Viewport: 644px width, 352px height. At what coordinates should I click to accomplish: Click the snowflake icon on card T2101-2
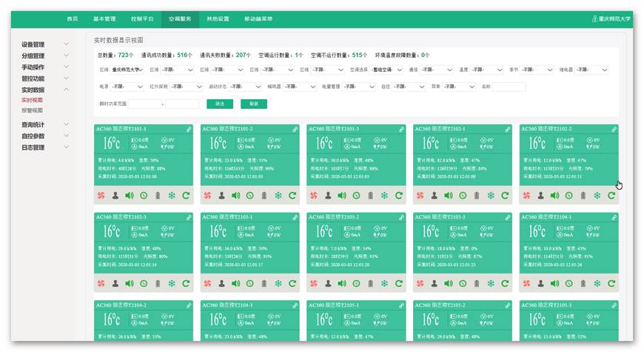pyautogui.click(x=278, y=196)
